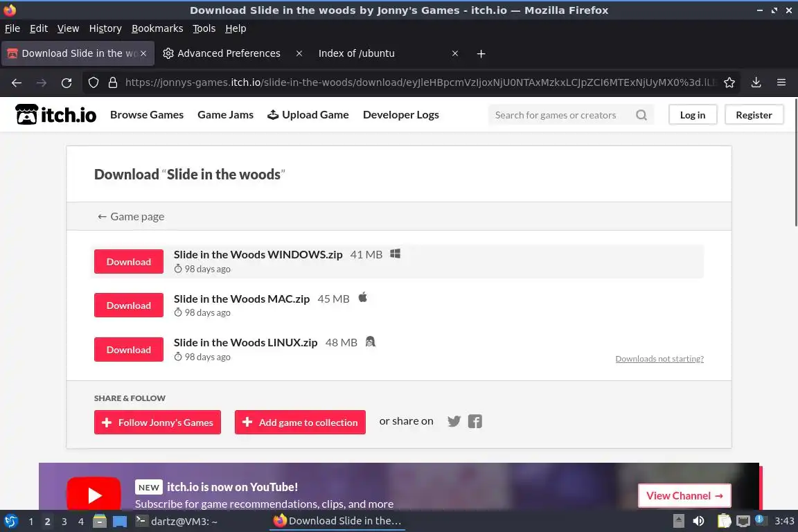Close the Index of /ubuntu tab
Viewport: 798px width, 532px height.
click(x=455, y=53)
